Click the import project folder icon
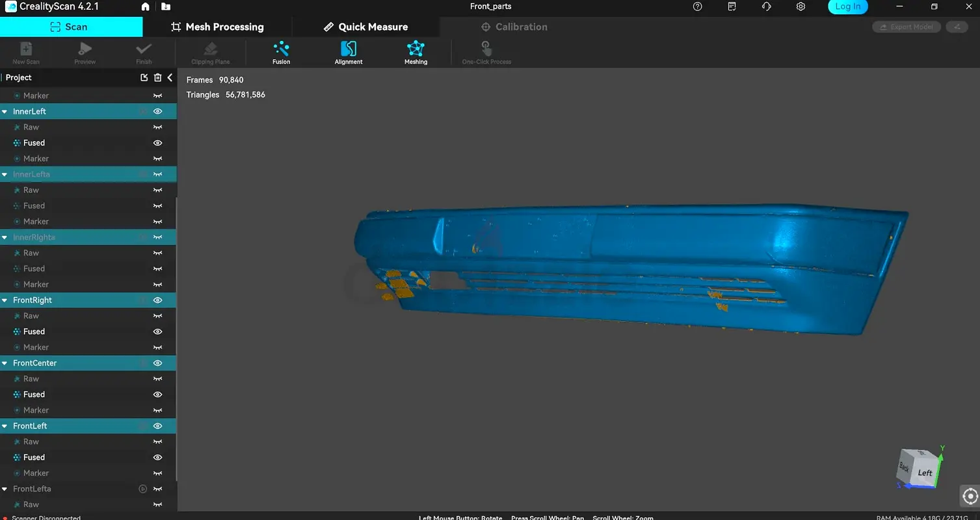Viewport: 980px width, 520px height. pyautogui.click(x=166, y=6)
